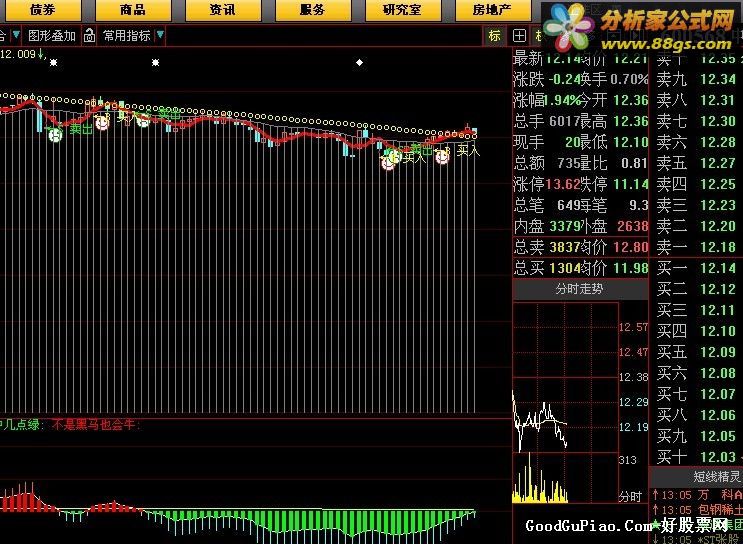
Task: Click the 量比 0.81 value
Action: click(x=634, y=163)
